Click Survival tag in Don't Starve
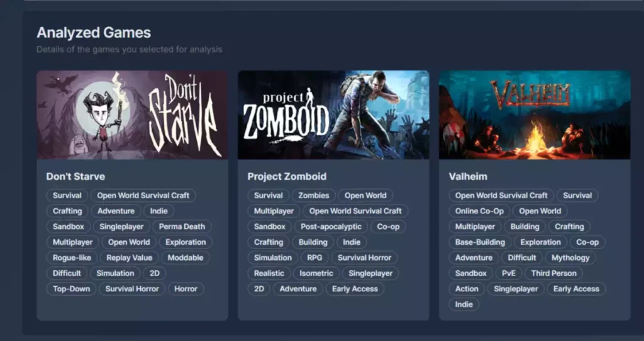 [x=67, y=195]
